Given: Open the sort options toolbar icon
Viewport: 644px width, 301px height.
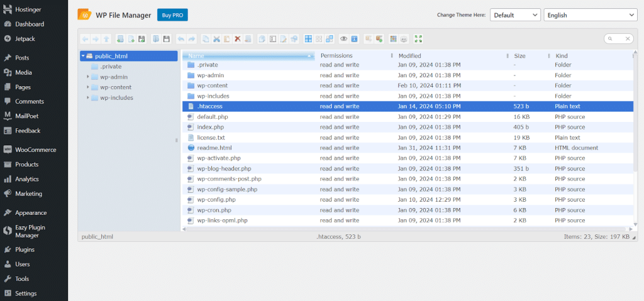Looking at the screenshot, I should click(x=404, y=39).
